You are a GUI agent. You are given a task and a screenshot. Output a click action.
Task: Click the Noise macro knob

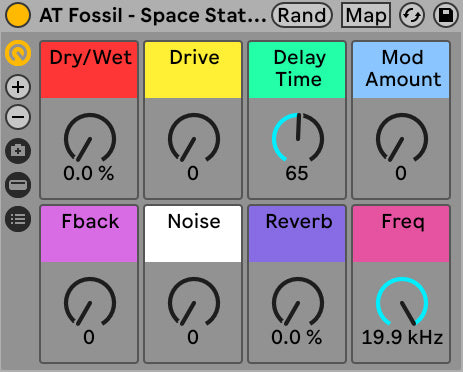(x=194, y=302)
